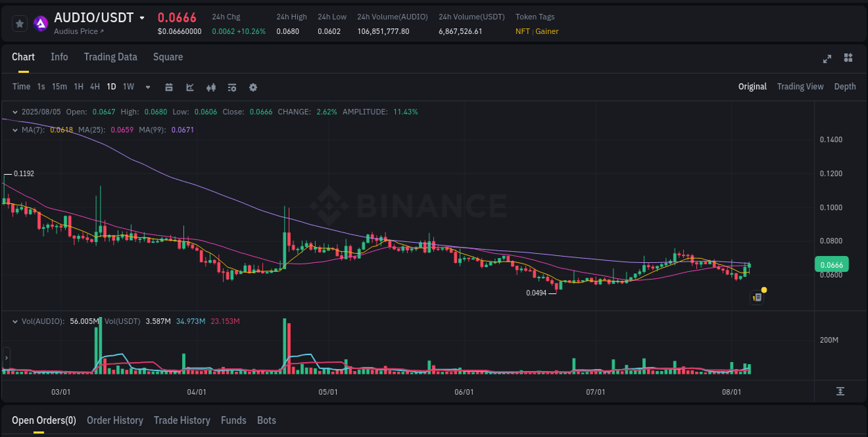Image resolution: width=868 pixels, height=437 pixels.
Task: Collapse the MA indicator values row
Action: point(15,130)
